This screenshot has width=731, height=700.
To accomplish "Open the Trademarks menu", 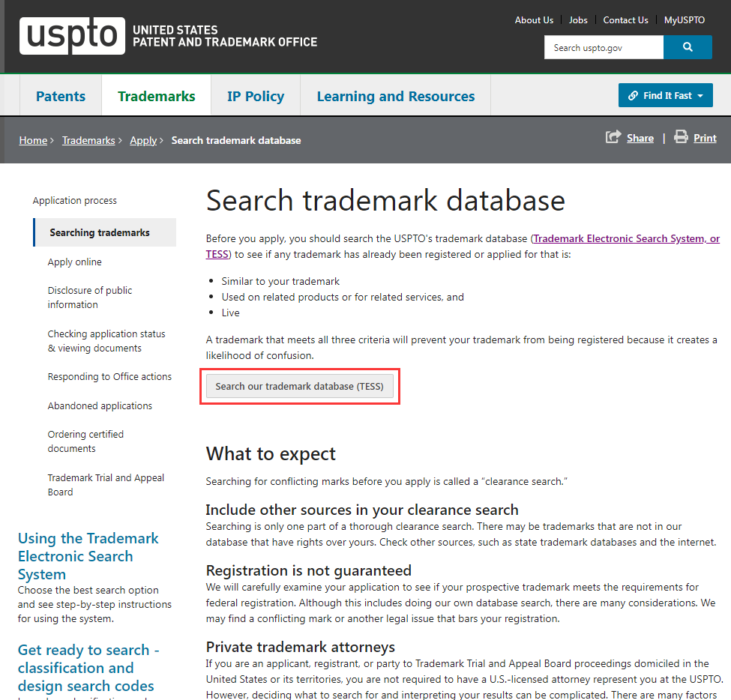I will point(156,96).
